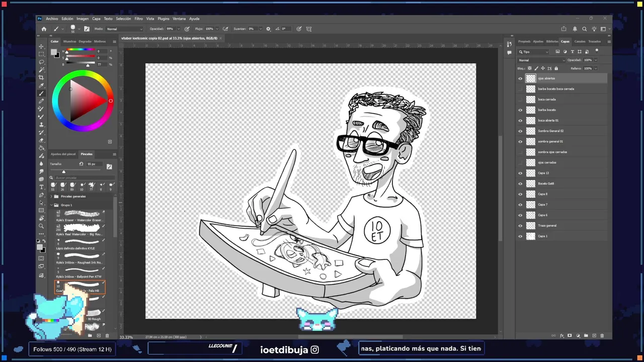
Task: Select the Zoom magnifier tool in the toolbox
Action: [41, 226]
